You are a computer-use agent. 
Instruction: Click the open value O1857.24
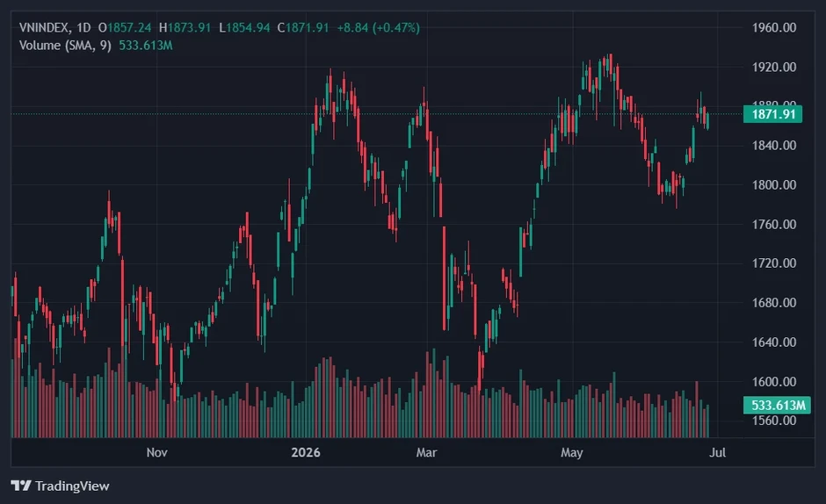[x=125, y=27]
